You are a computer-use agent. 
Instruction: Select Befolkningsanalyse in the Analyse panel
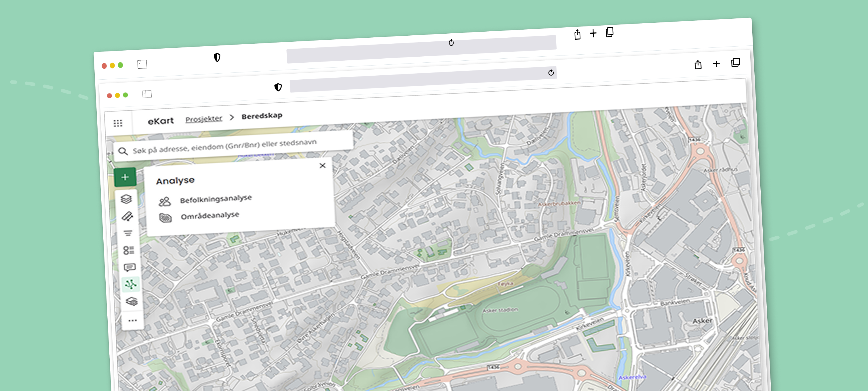point(216,199)
